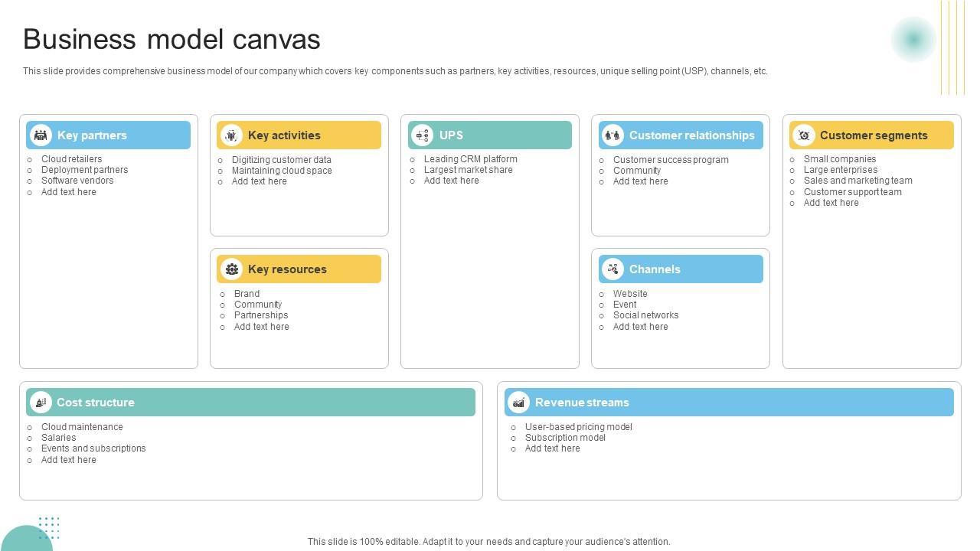Image resolution: width=980 pixels, height=551 pixels.
Task: Select the Key partners heading
Action: pyautogui.click(x=92, y=135)
